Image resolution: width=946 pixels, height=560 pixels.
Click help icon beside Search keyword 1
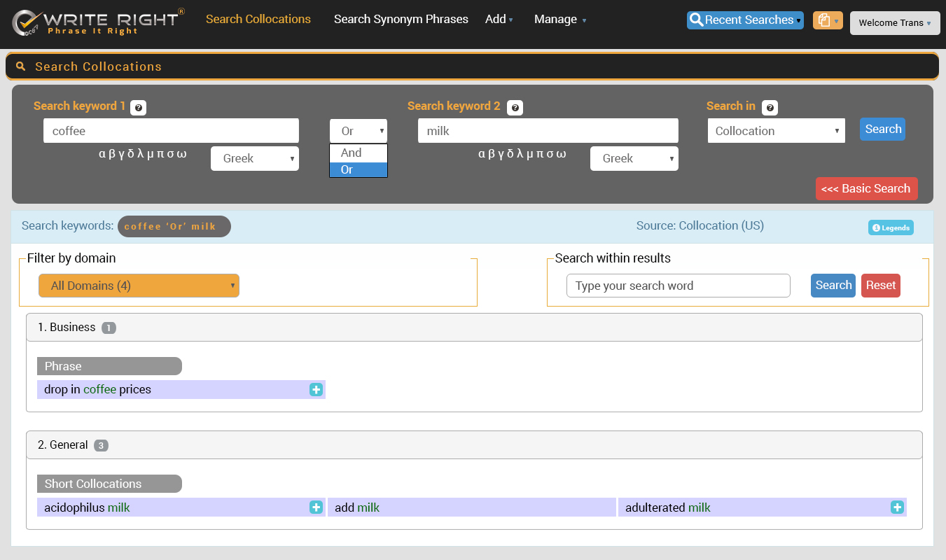[138, 108]
